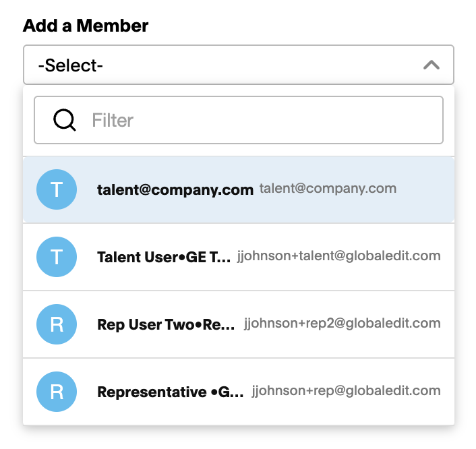Click the T avatar beside talent@company.com

coord(57,189)
